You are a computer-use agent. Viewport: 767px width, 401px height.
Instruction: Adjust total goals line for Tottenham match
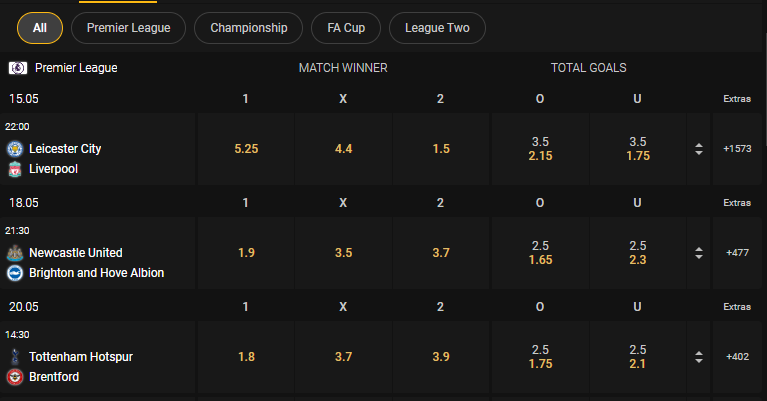(x=699, y=357)
